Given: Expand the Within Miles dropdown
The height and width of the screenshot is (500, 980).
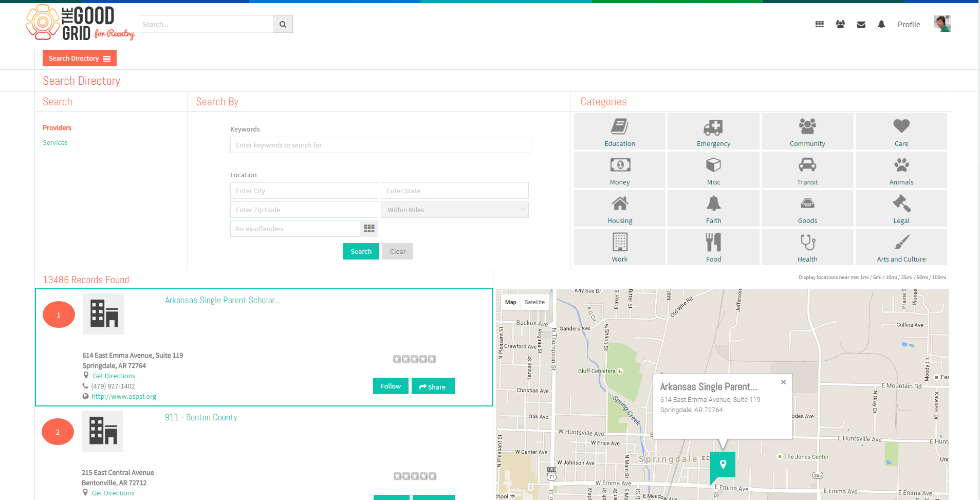Looking at the screenshot, I should pyautogui.click(x=455, y=210).
